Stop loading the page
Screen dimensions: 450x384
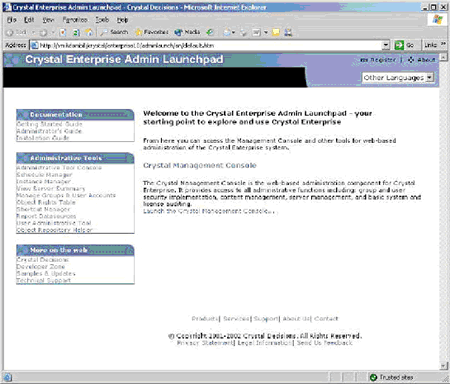[63, 32]
